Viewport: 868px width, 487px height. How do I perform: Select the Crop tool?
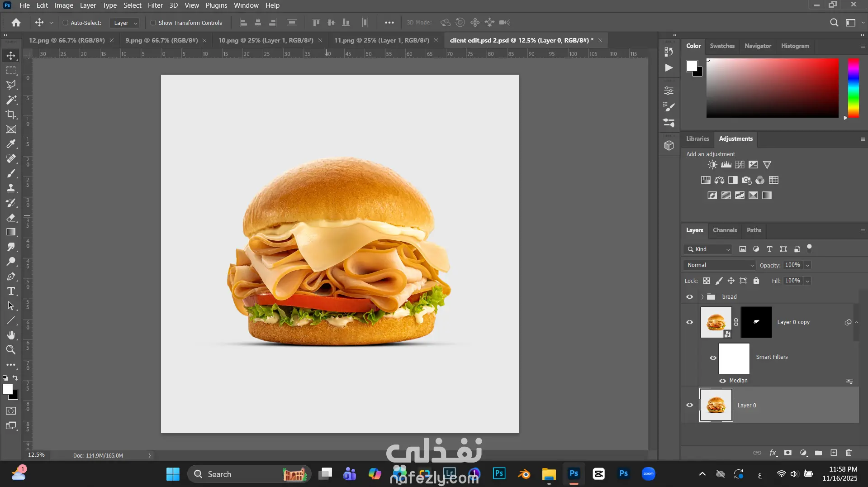click(11, 115)
